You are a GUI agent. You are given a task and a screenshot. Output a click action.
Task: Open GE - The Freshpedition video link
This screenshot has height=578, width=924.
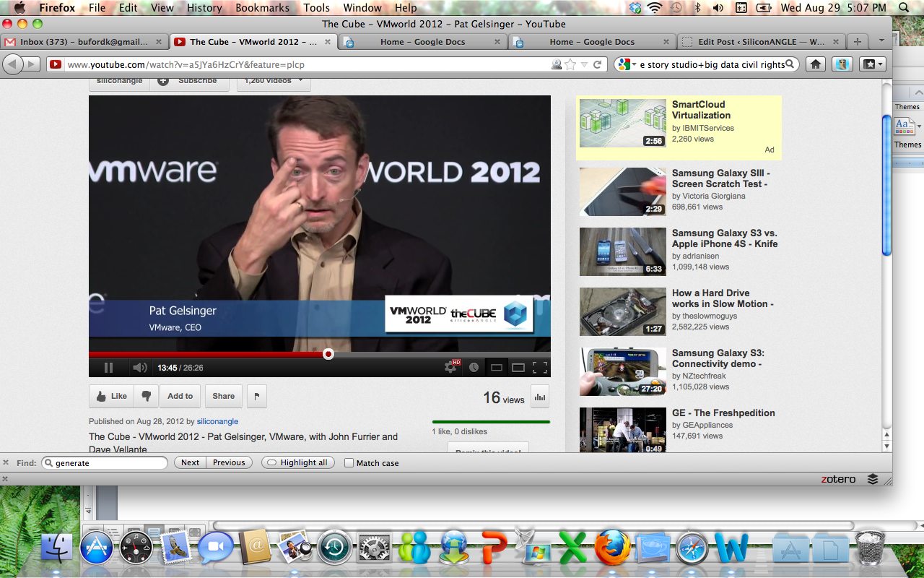[x=723, y=413]
